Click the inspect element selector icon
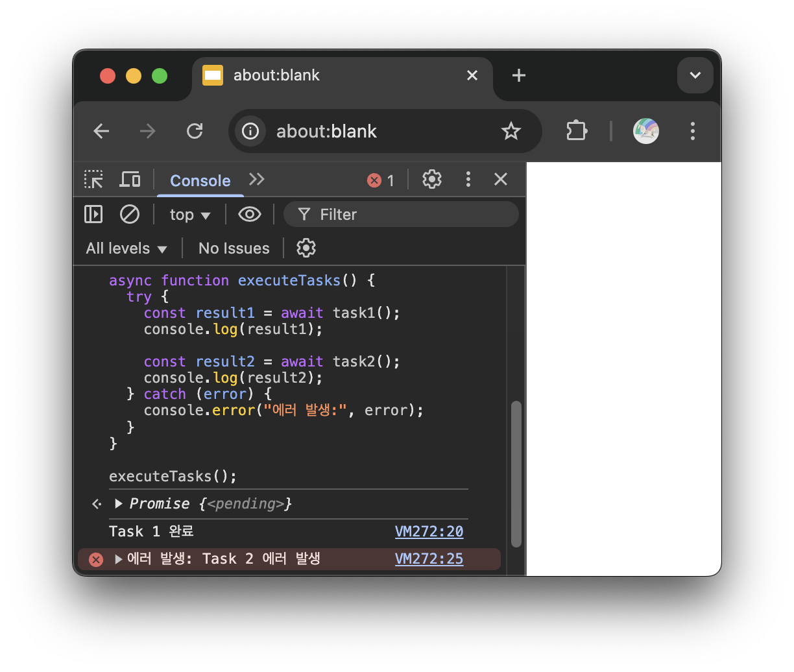Screen dimensions: 794x672 point(94,180)
